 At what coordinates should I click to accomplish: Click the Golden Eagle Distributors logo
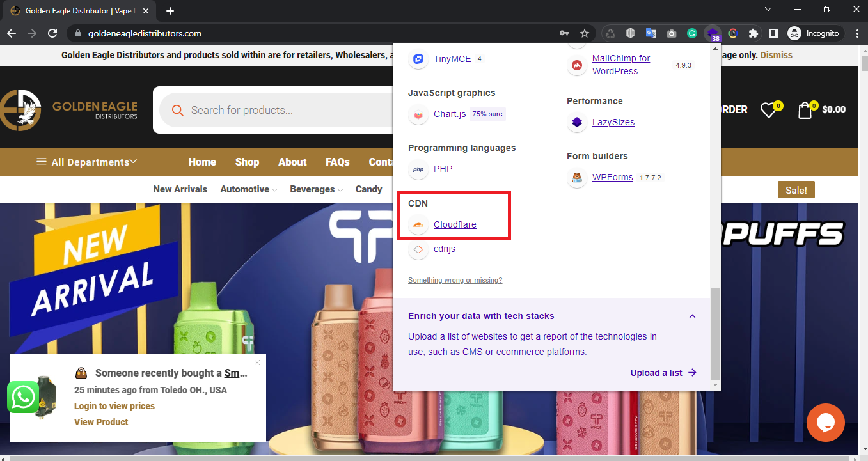coord(69,110)
